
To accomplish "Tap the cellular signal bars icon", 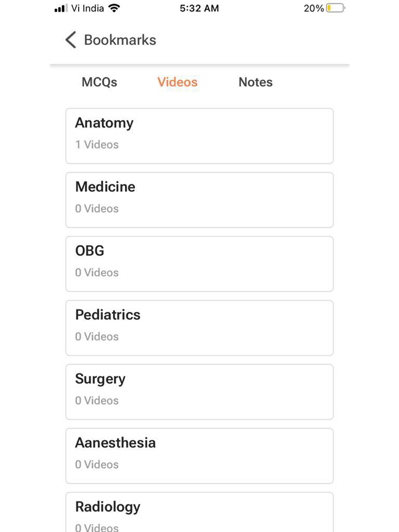I will pos(61,8).
